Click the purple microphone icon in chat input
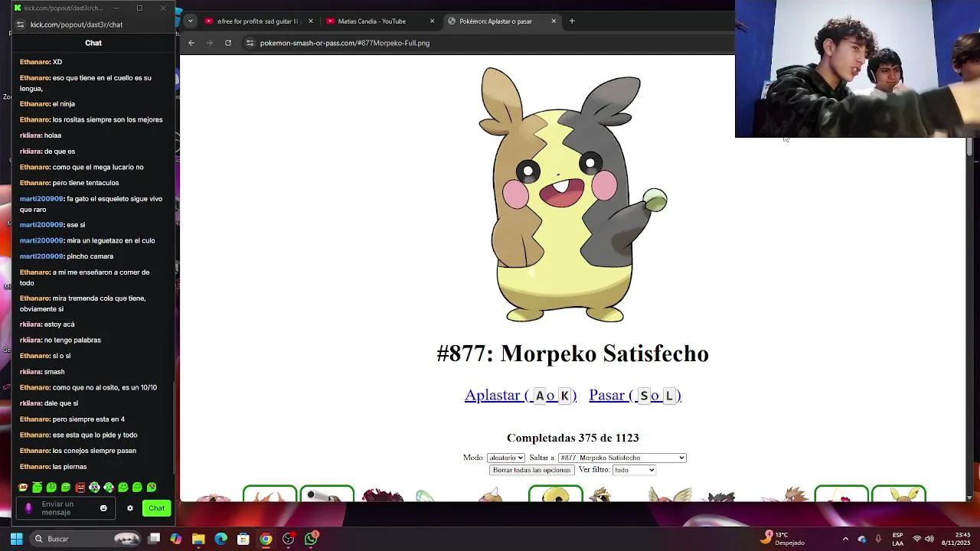 coord(28,508)
